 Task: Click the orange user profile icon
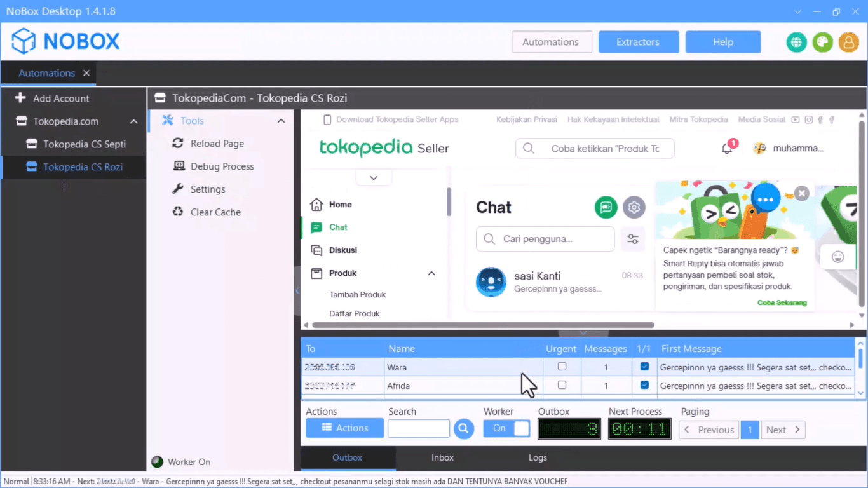848,43
